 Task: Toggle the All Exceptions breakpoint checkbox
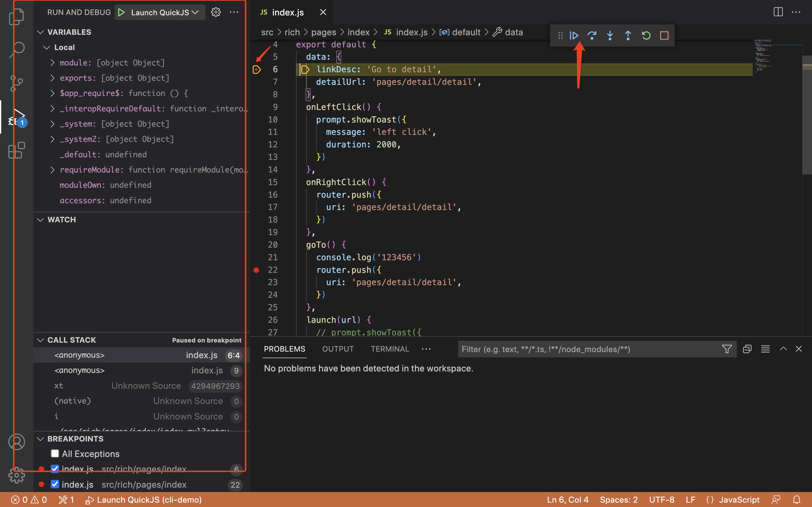(x=55, y=454)
